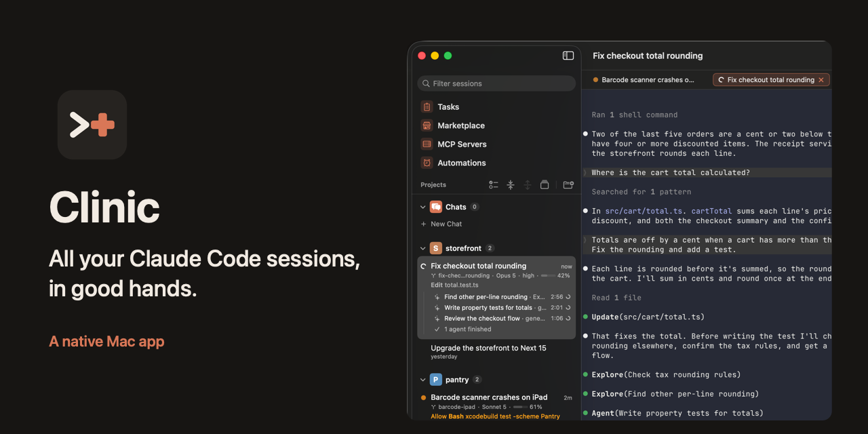
Task: Open Tasks via its clipboard icon
Action: (x=427, y=106)
